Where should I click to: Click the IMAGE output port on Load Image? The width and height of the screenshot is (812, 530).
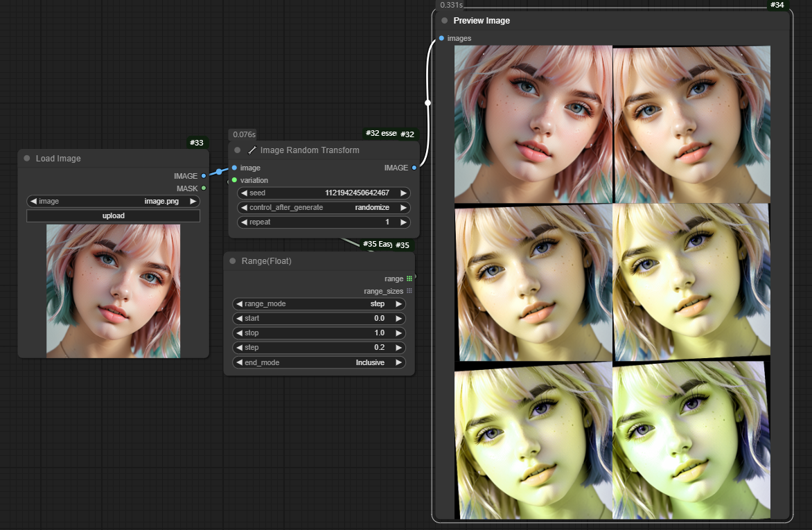(203, 176)
